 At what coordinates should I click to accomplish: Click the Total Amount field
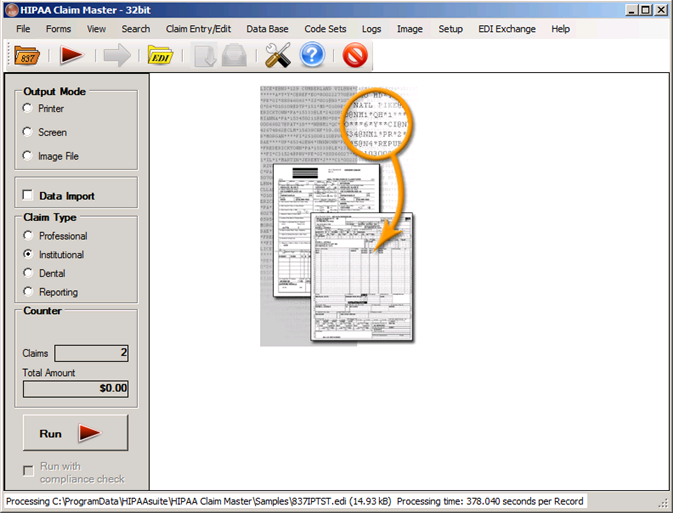pos(76,389)
